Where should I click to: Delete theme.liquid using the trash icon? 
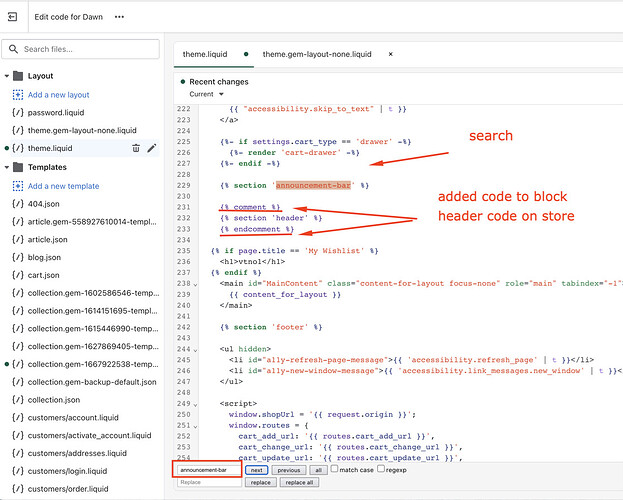pyautogui.click(x=136, y=148)
